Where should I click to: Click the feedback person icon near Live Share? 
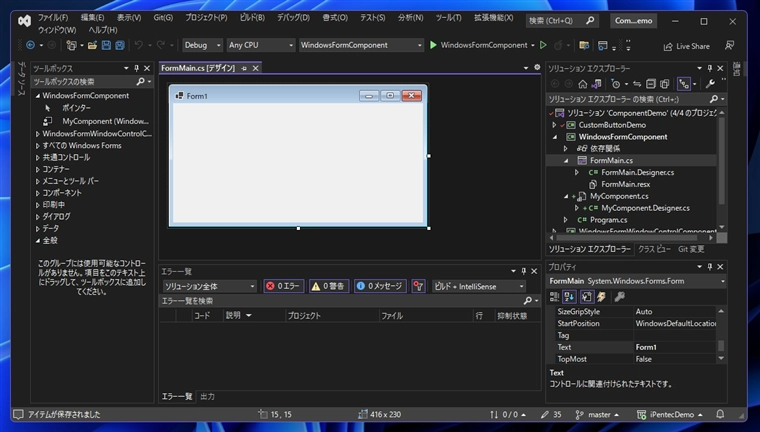click(729, 46)
